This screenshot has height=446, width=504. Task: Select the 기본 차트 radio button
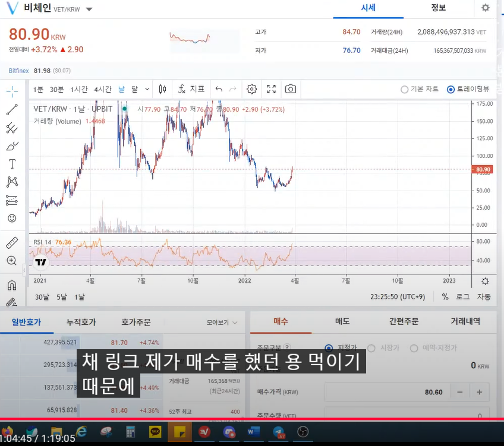(404, 89)
